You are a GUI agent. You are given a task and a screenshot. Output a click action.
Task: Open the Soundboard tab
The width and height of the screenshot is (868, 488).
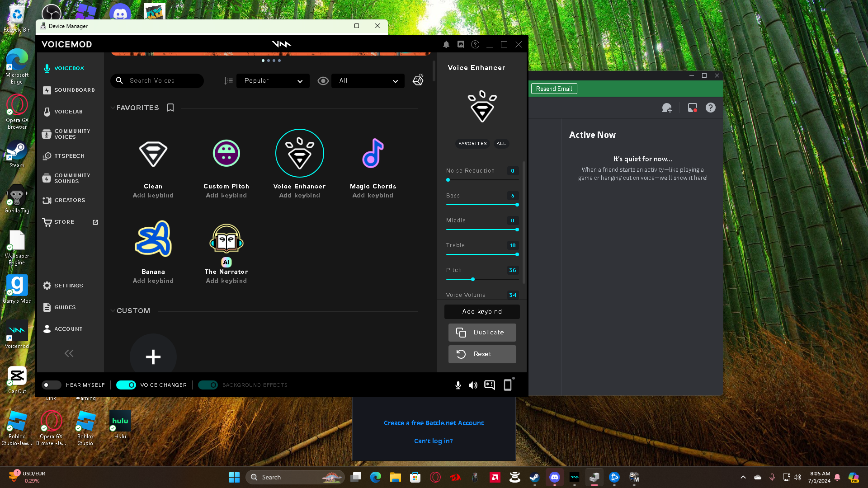click(x=70, y=90)
